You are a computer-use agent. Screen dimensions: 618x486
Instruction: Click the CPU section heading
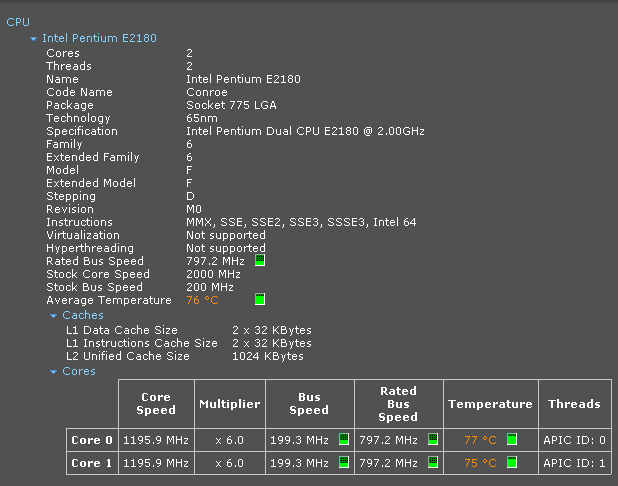[x=18, y=22]
